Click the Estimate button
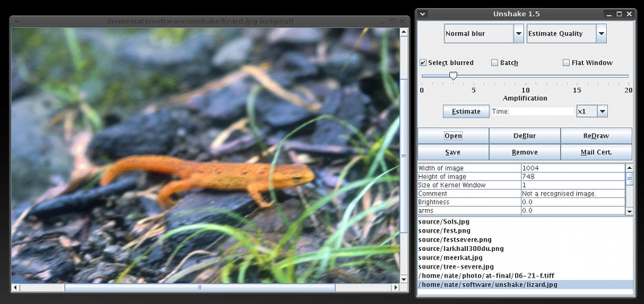 coord(466,111)
